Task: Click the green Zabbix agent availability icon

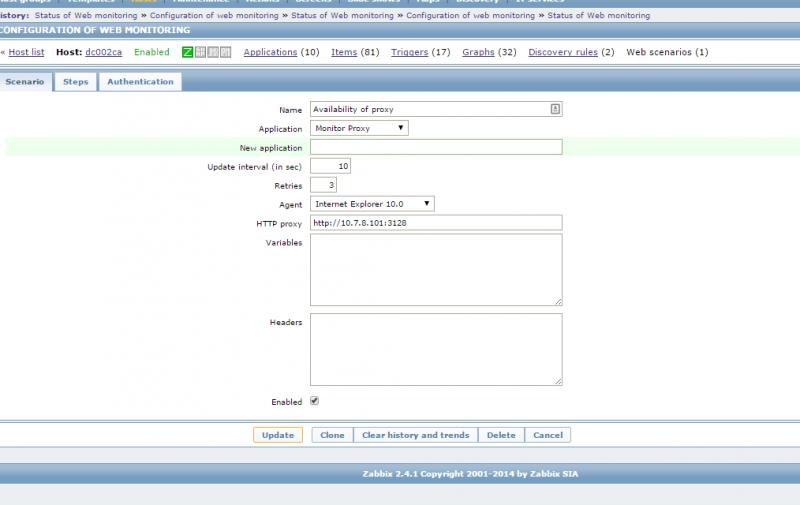Action: tap(187, 52)
